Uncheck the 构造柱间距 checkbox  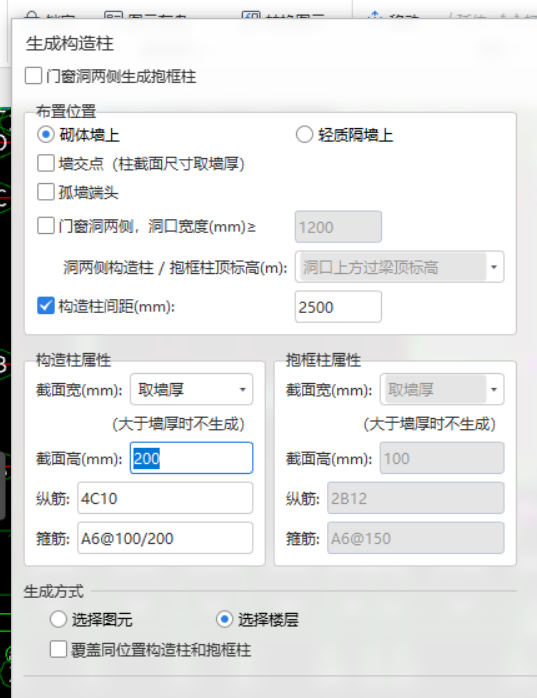coord(46,306)
